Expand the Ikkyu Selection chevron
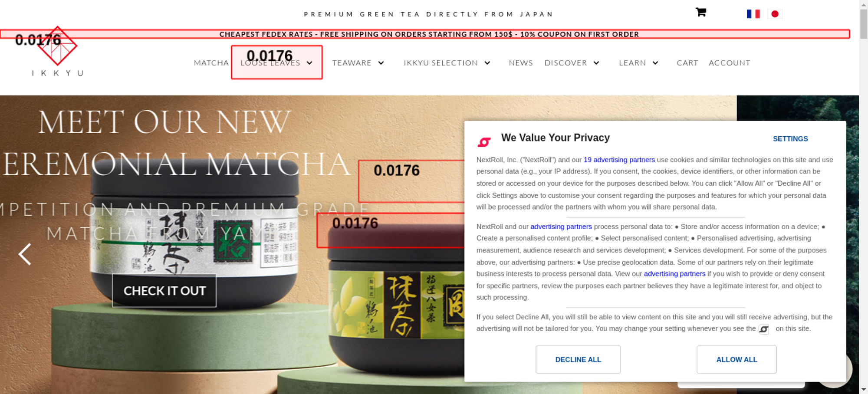 coord(487,63)
